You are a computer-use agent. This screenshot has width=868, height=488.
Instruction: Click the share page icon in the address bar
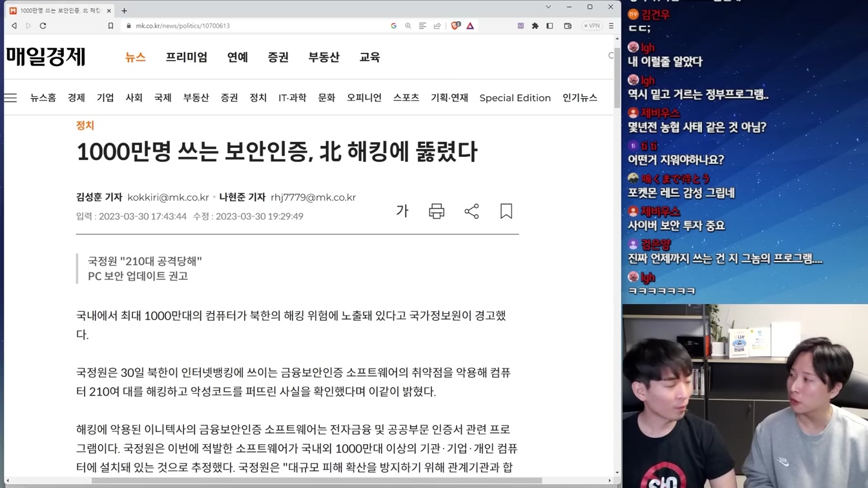437,26
